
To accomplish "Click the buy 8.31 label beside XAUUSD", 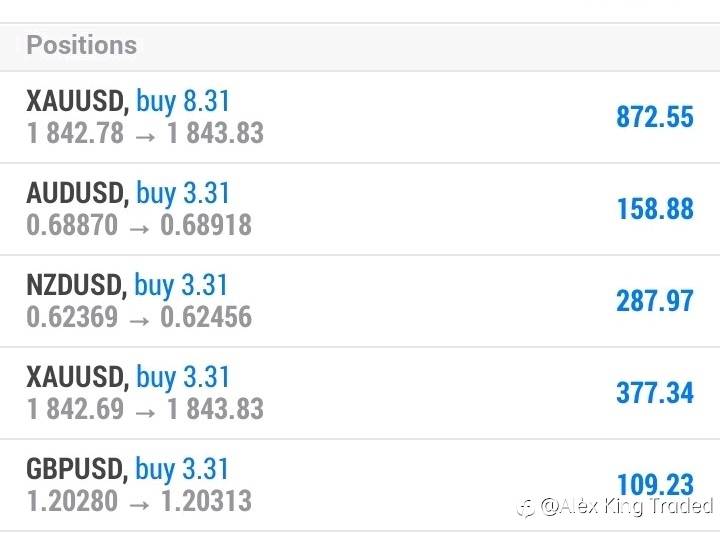I will coord(183,101).
